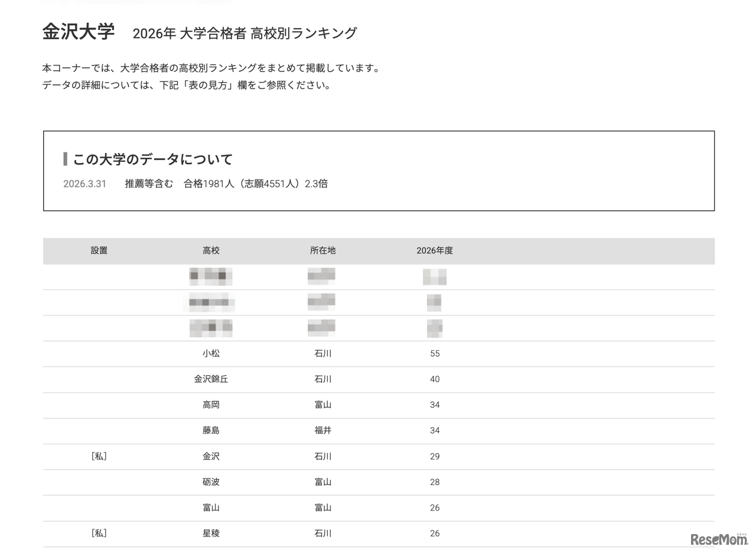Click the 金沢大学 page heading
This screenshot has height=553, width=756.
click(78, 32)
